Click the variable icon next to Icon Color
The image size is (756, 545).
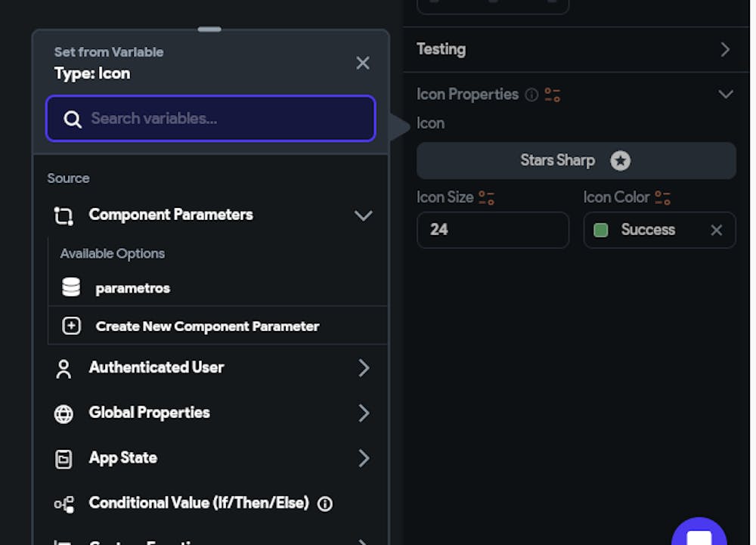663,198
